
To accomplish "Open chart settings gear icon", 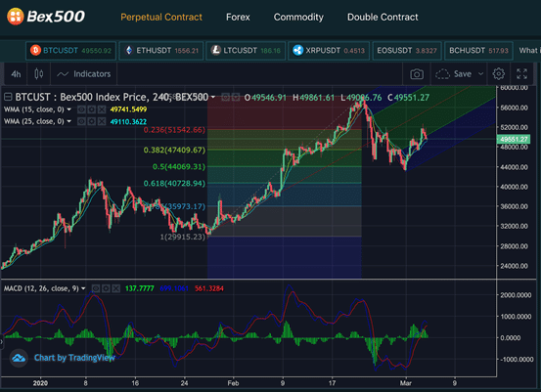I will (x=498, y=73).
